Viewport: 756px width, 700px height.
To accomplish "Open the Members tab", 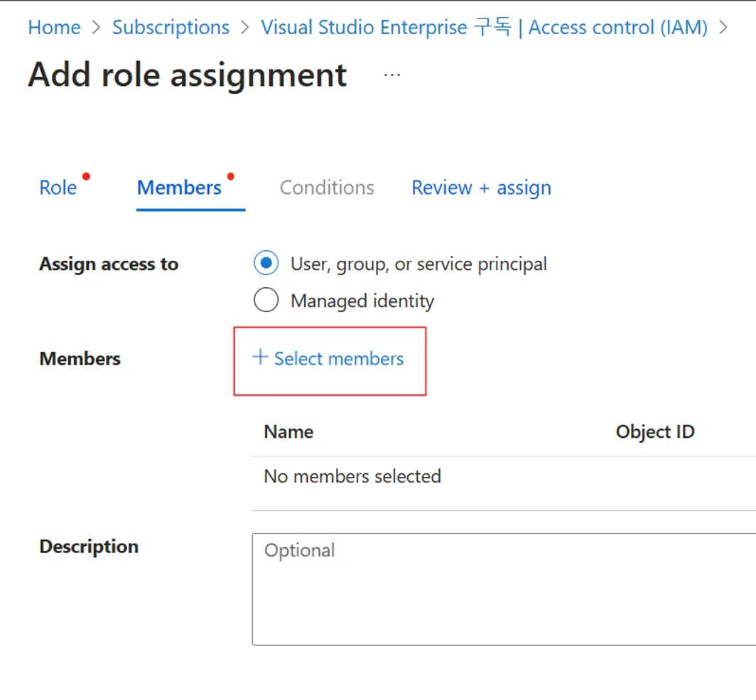I will (179, 188).
